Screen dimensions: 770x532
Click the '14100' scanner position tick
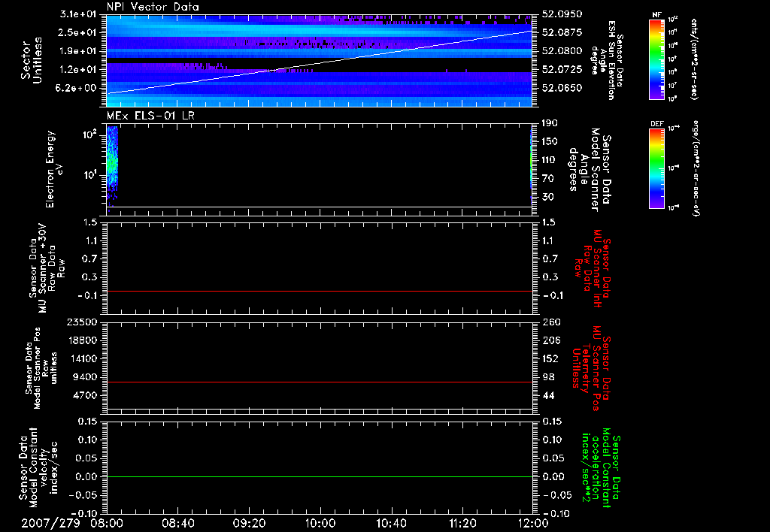click(81, 358)
